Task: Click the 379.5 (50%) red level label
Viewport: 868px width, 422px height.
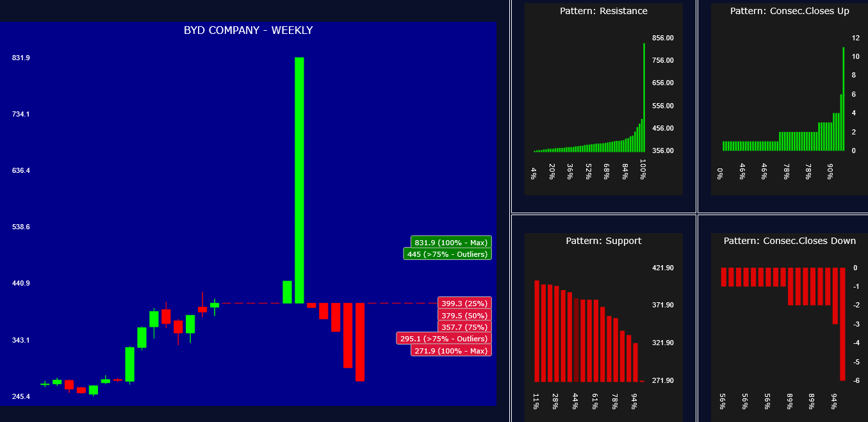Action: tap(464, 315)
